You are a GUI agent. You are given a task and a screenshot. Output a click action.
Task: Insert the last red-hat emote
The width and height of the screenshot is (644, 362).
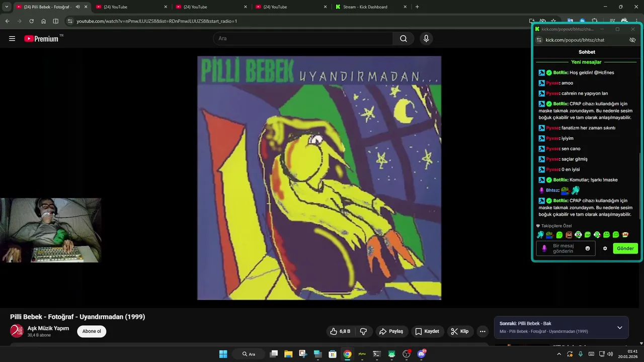click(625, 235)
